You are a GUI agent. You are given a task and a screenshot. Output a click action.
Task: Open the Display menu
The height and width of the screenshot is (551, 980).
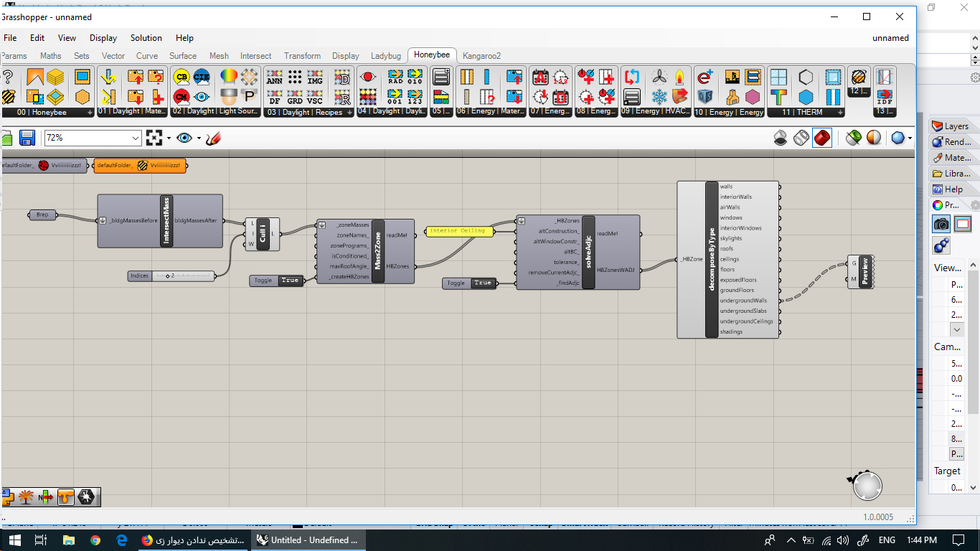coord(103,38)
